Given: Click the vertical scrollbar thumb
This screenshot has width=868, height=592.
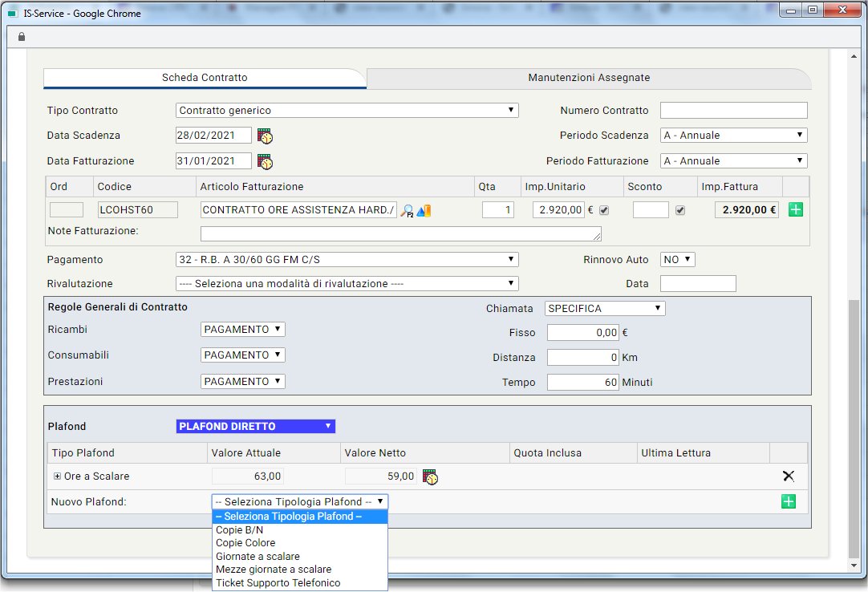Looking at the screenshot, I should (x=854, y=428).
